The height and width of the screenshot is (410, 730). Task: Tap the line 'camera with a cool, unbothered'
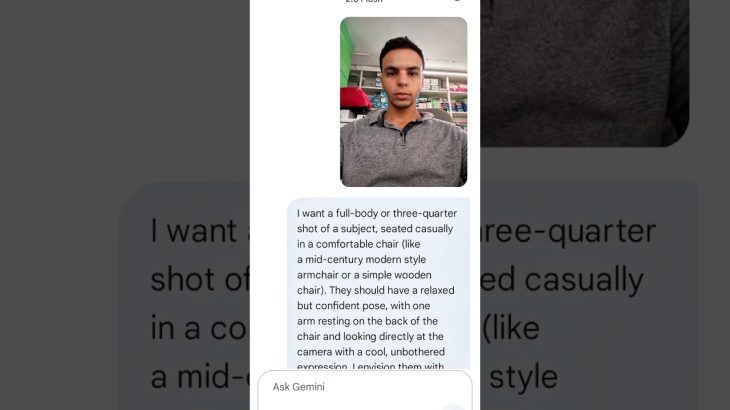371,351
